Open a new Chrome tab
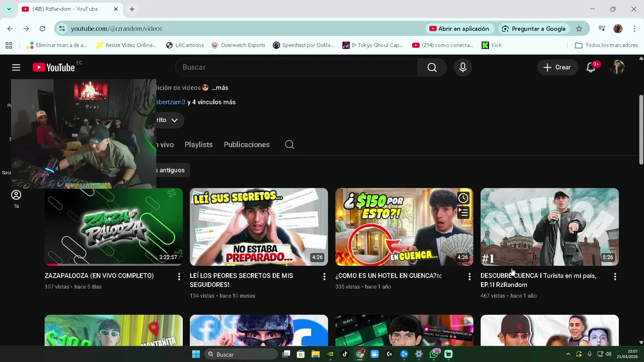The image size is (644, 362). (132, 9)
